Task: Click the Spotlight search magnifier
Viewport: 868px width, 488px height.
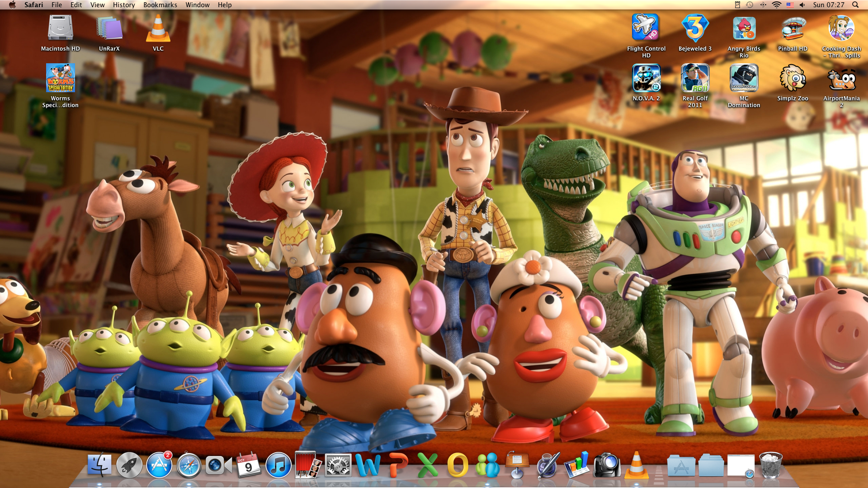Action: tap(855, 5)
